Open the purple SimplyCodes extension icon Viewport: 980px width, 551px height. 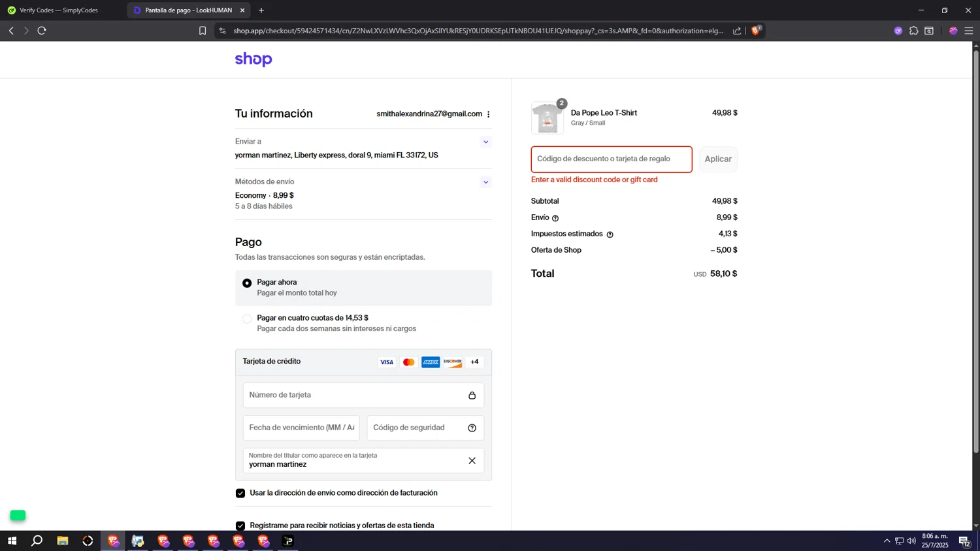(x=898, y=31)
